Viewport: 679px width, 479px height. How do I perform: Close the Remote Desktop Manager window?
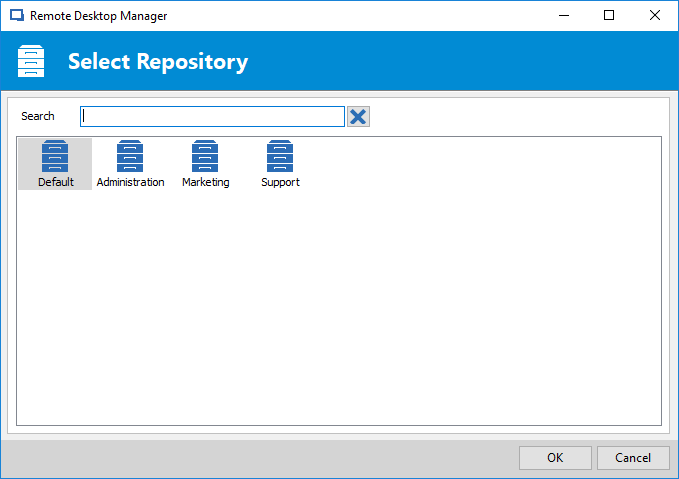[655, 16]
